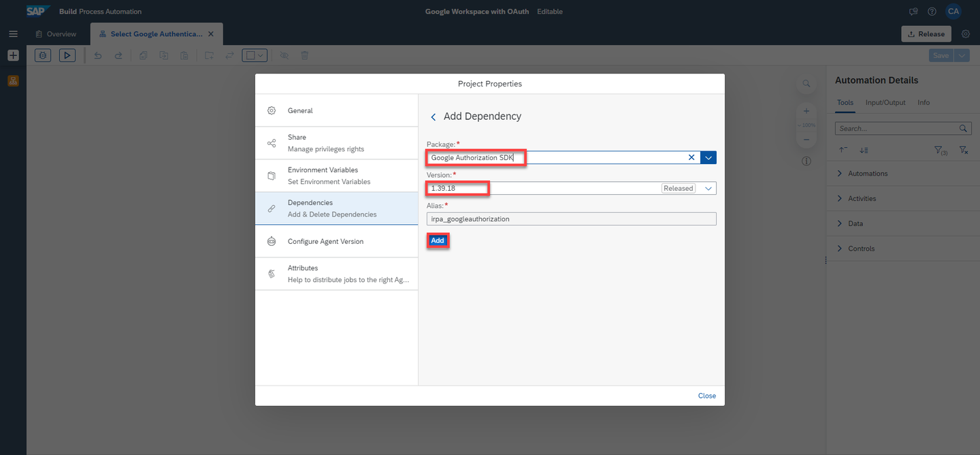Viewport: 980px width, 455px height.
Task: Click the Save button
Action: (941, 55)
